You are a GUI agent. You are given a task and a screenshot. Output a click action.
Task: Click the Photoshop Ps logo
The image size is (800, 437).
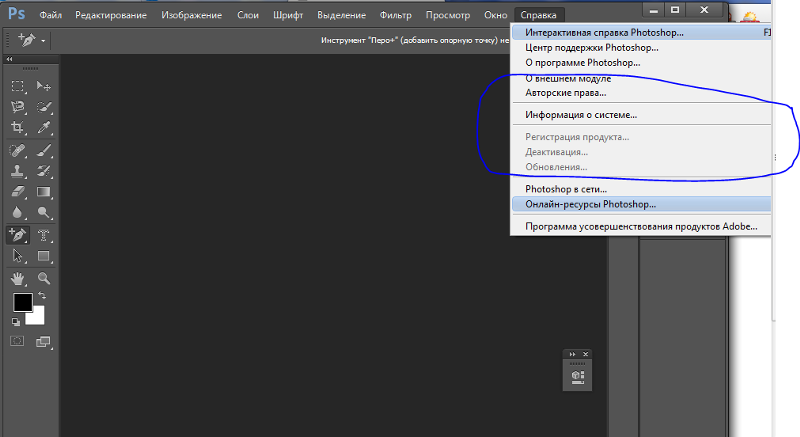coord(16,14)
